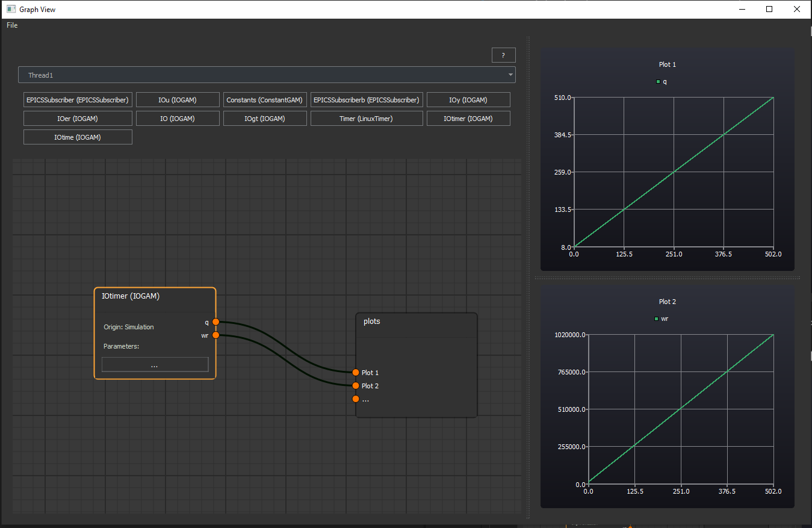Screen dimensions: 812x528
Task: Click the '...' add-signal port on the plots node
Action: [x=356, y=399]
